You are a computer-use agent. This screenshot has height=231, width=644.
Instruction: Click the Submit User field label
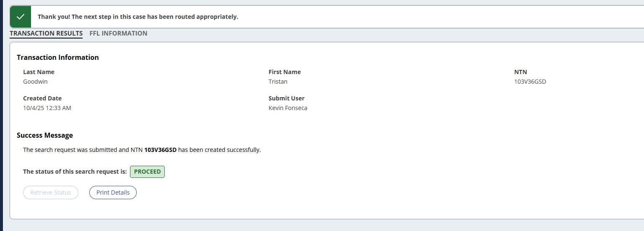pos(286,98)
